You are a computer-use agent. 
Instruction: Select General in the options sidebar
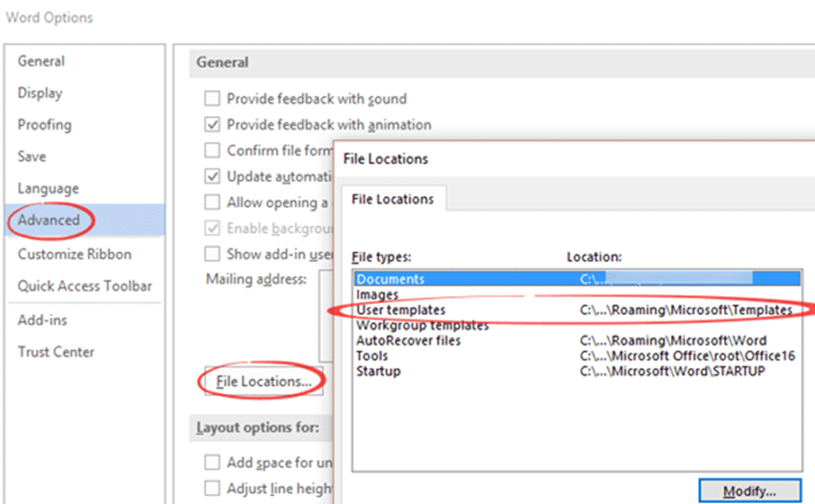coord(41,62)
